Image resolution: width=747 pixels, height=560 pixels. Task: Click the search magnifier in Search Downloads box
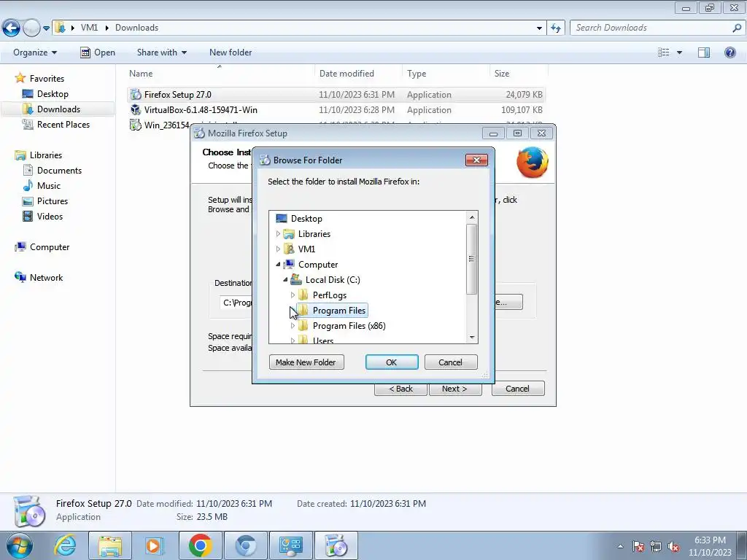(737, 28)
